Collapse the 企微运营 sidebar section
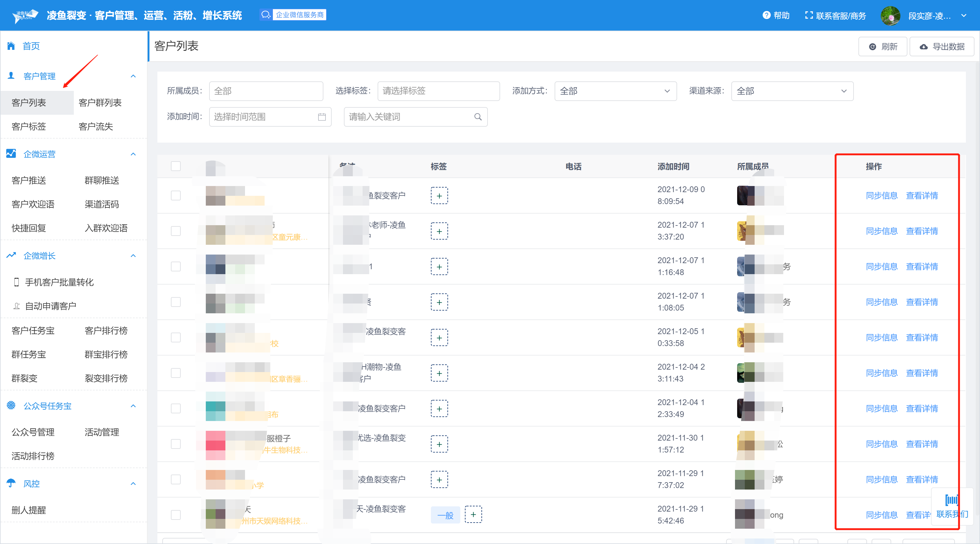Image resolution: width=980 pixels, height=544 pixels. pyautogui.click(x=133, y=154)
